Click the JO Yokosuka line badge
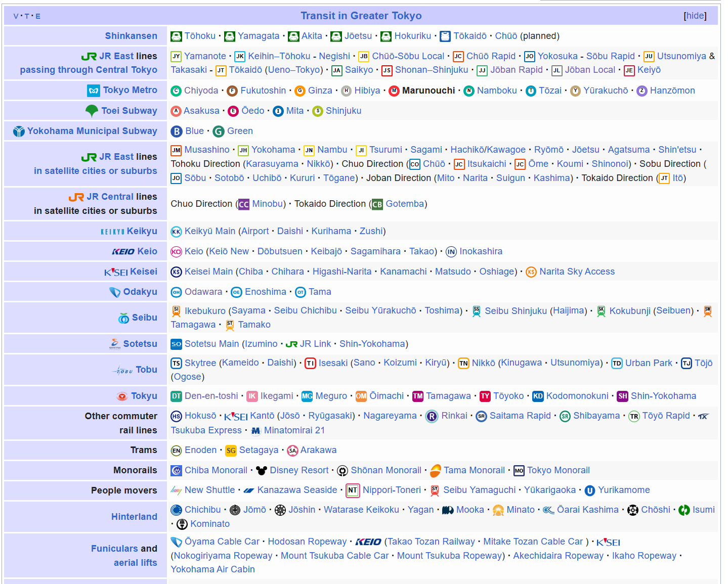This screenshot has height=584, width=728. point(529,57)
